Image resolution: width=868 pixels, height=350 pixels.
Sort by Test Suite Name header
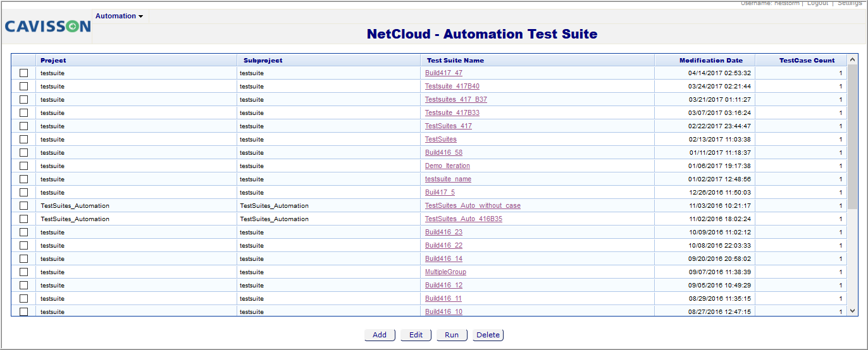pos(456,61)
